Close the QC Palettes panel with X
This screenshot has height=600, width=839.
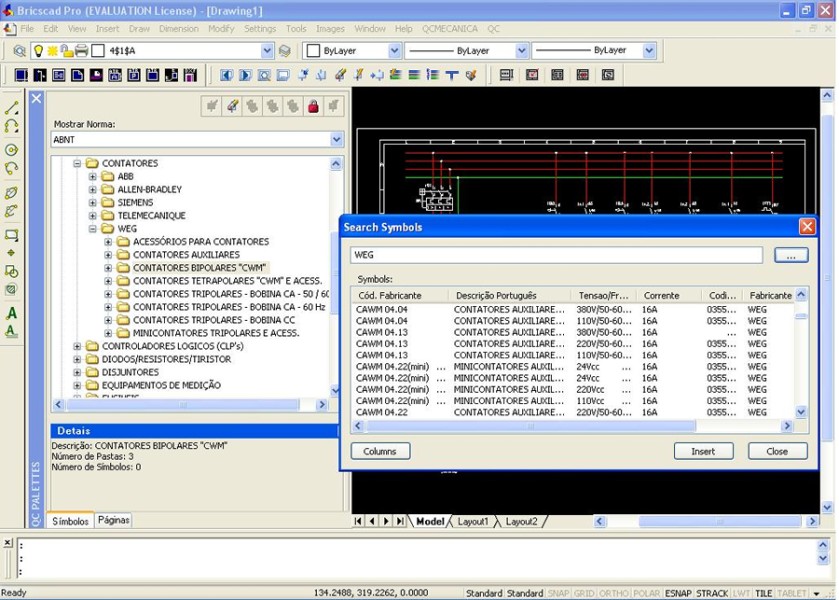36,98
